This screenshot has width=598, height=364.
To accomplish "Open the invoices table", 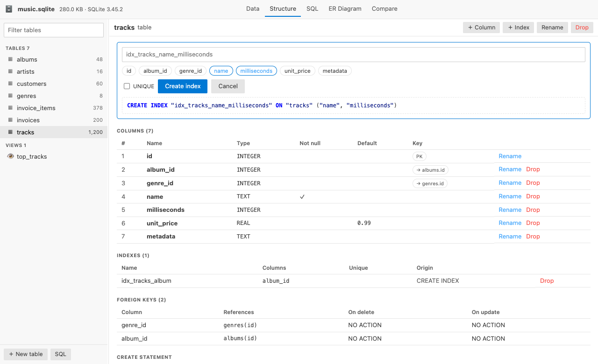I will coord(54,120).
